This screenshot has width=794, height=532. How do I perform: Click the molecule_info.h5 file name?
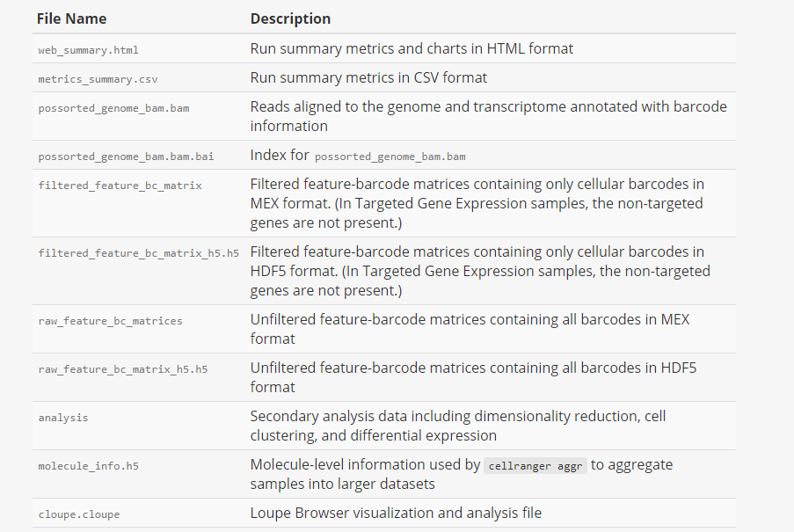tap(88, 466)
